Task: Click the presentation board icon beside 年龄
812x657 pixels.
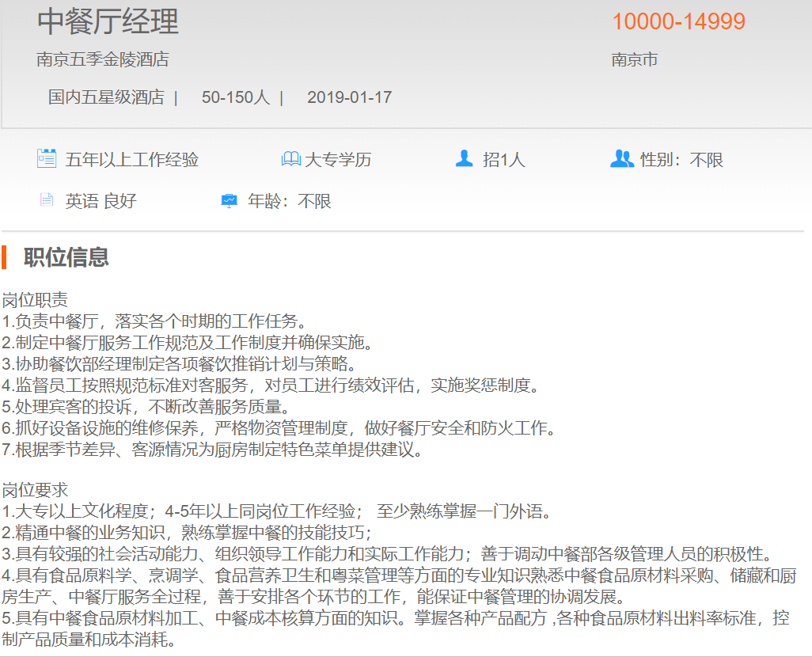Action: (229, 201)
